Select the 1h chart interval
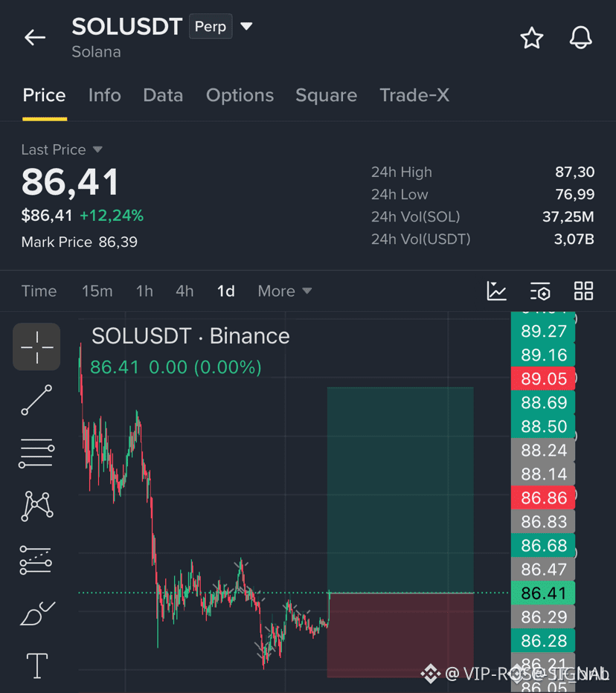Viewport: 616px width, 693px height. point(144,291)
